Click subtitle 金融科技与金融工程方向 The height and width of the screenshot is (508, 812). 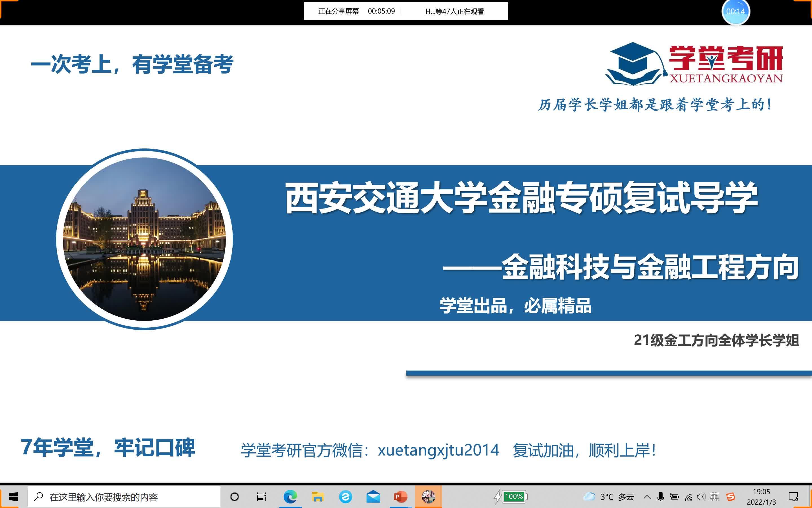coord(651,267)
